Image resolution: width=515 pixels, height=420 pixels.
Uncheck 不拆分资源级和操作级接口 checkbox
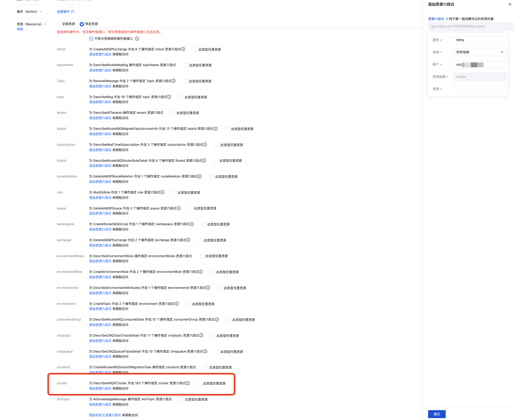(91, 39)
